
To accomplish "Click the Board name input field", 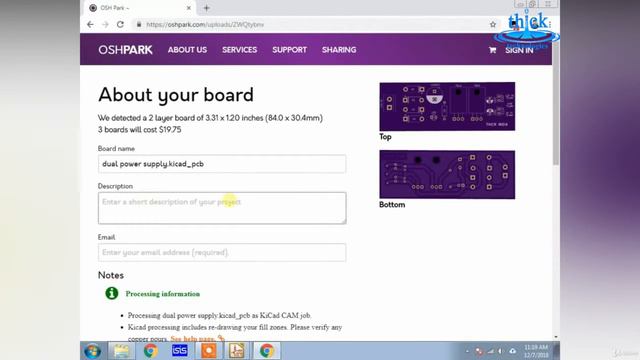I will click(x=222, y=164).
